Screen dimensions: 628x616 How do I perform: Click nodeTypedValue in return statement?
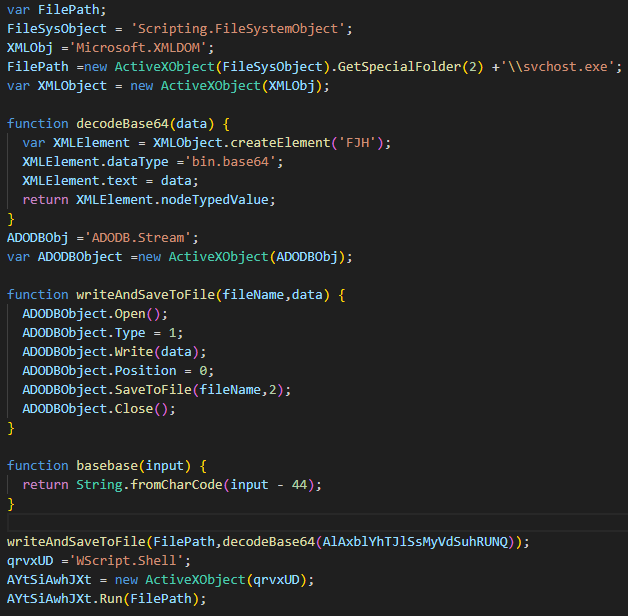click(214, 200)
